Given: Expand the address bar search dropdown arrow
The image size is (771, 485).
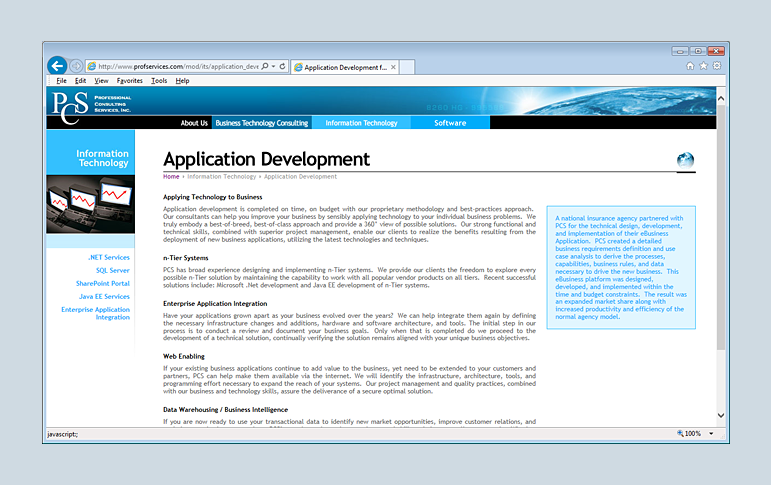Looking at the screenshot, I should (x=273, y=66).
